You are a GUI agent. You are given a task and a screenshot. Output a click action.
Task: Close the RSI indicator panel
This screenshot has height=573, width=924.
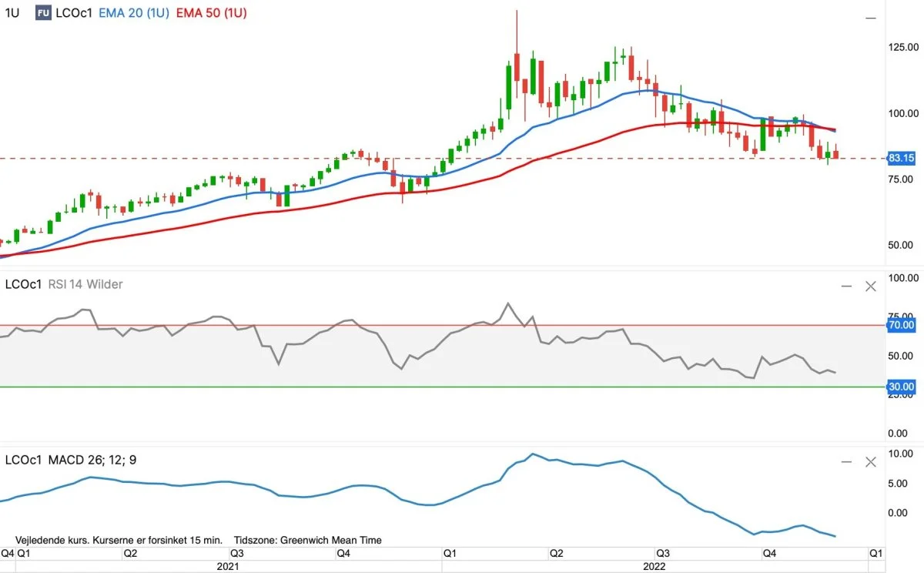point(871,286)
